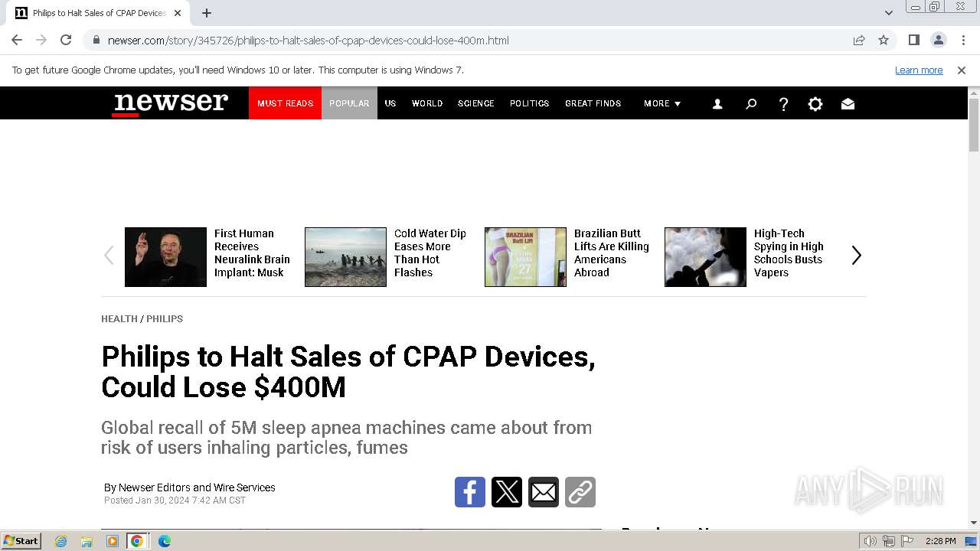Image resolution: width=980 pixels, height=551 pixels.
Task: Open the Windows Start menu
Action: coord(21,541)
